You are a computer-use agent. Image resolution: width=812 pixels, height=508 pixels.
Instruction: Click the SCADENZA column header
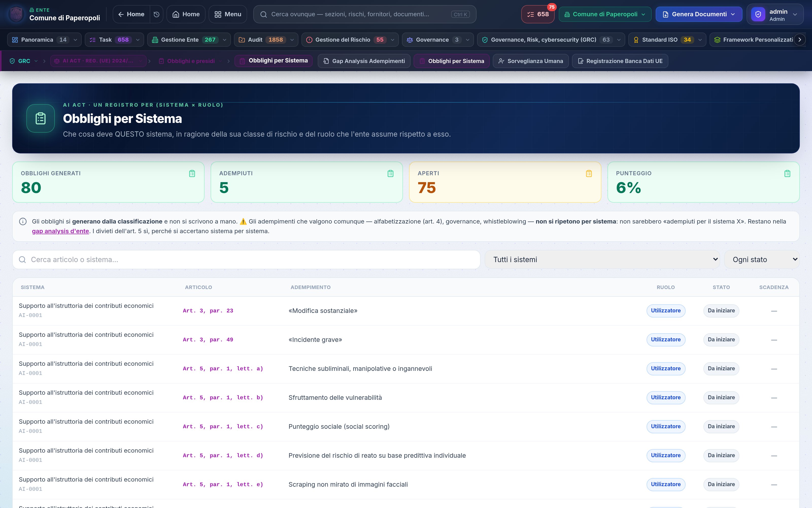(x=774, y=287)
